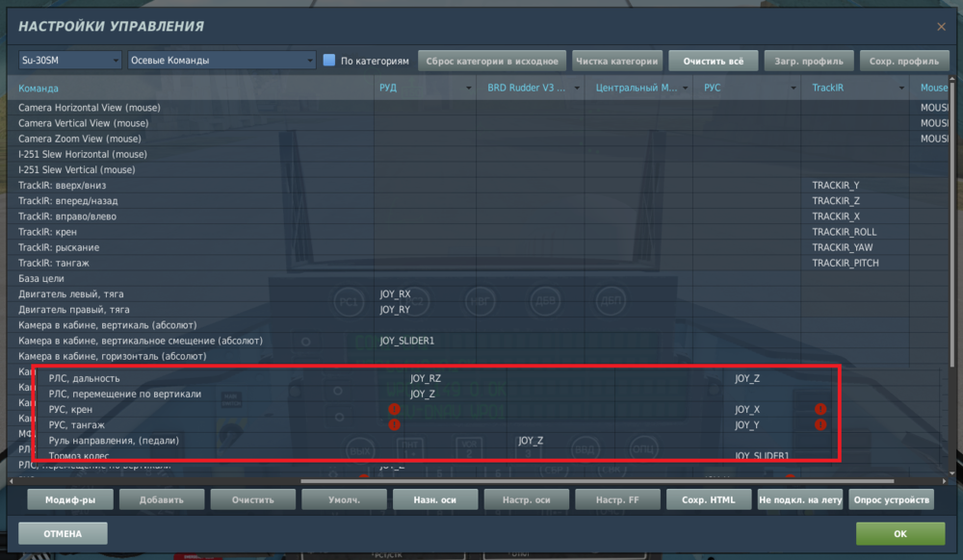Click the ОТМЕНА cancel button
This screenshot has width=963, height=560.
pos(63,534)
